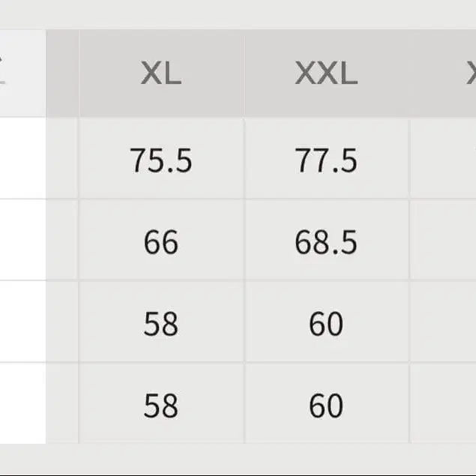Click the white label cell beside 66
The height and width of the screenshot is (476, 476).
(x=22, y=241)
